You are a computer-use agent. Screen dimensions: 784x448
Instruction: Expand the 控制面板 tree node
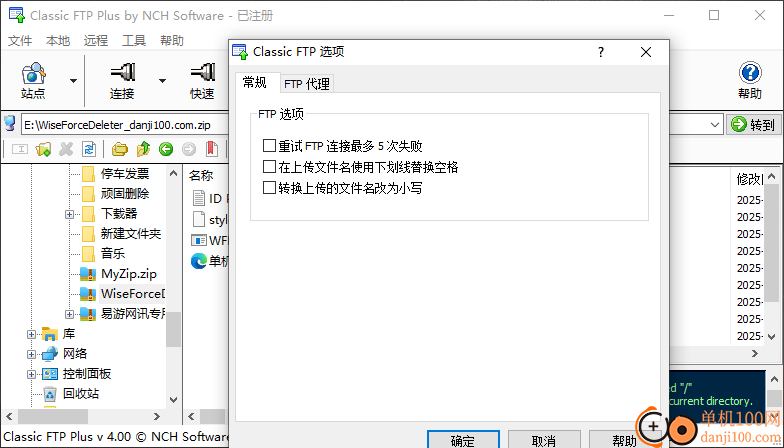coord(32,374)
